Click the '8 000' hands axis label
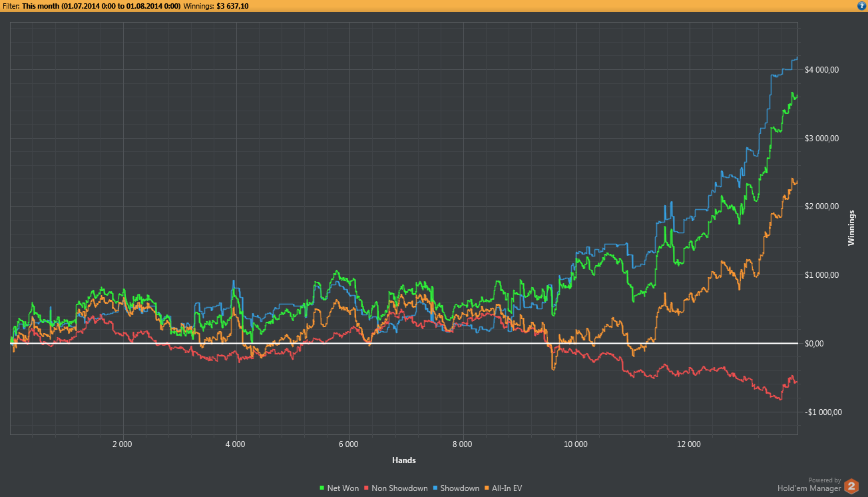 (x=462, y=444)
